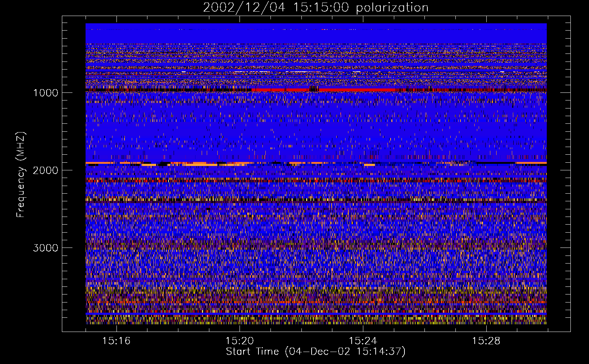Select the 3000 frequency axis label
Viewport: 589px width, 364px height.
pos(46,248)
